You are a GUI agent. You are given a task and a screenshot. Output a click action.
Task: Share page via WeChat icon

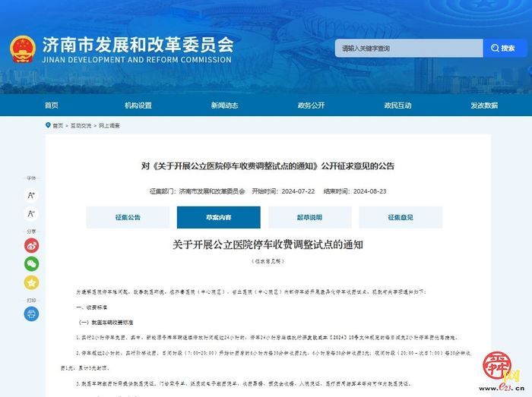point(31,264)
